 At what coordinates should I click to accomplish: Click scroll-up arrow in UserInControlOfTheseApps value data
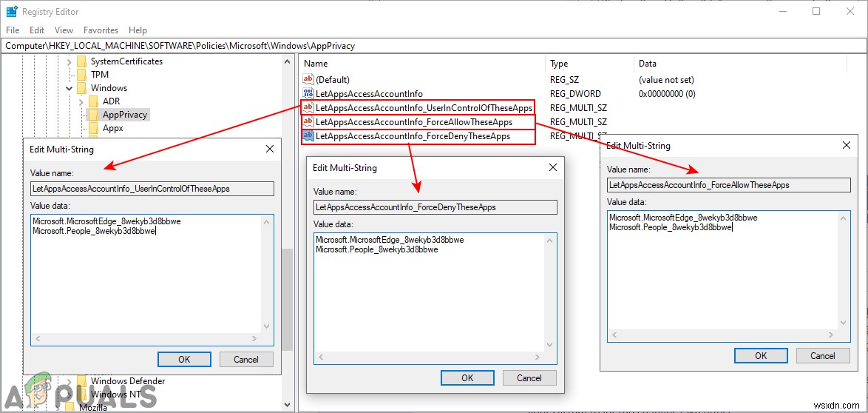266,222
